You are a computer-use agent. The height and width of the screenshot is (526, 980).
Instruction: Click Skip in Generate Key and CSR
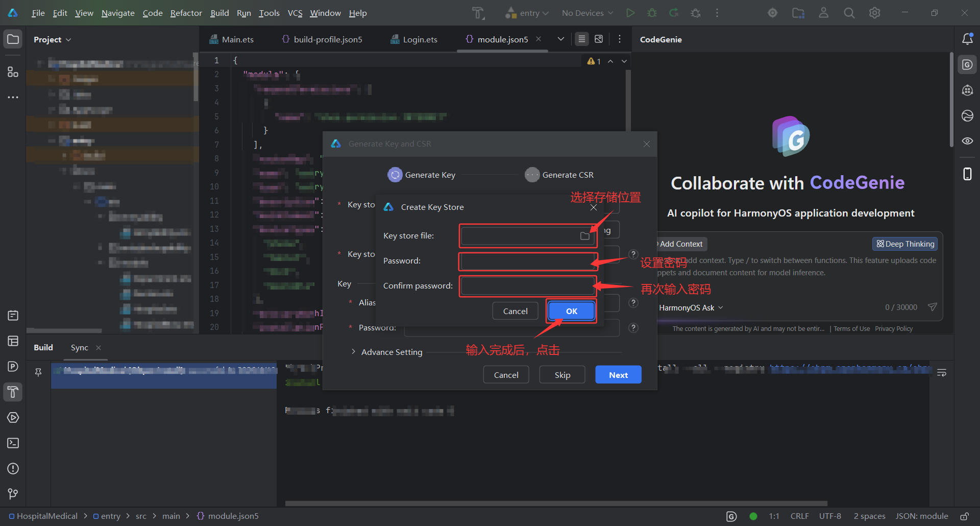click(562, 375)
